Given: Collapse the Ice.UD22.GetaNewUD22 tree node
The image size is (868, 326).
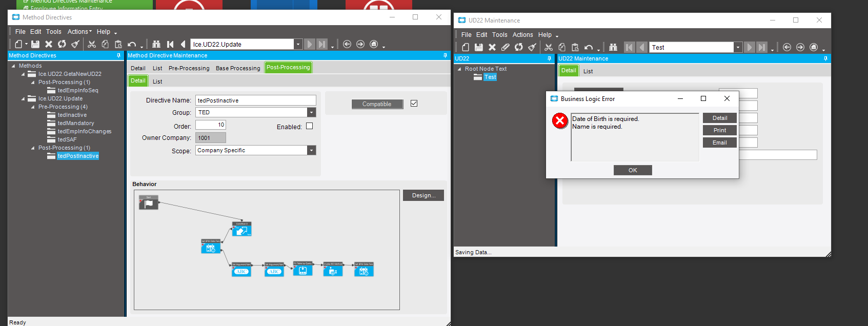Looking at the screenshot, I should [23, 74].
